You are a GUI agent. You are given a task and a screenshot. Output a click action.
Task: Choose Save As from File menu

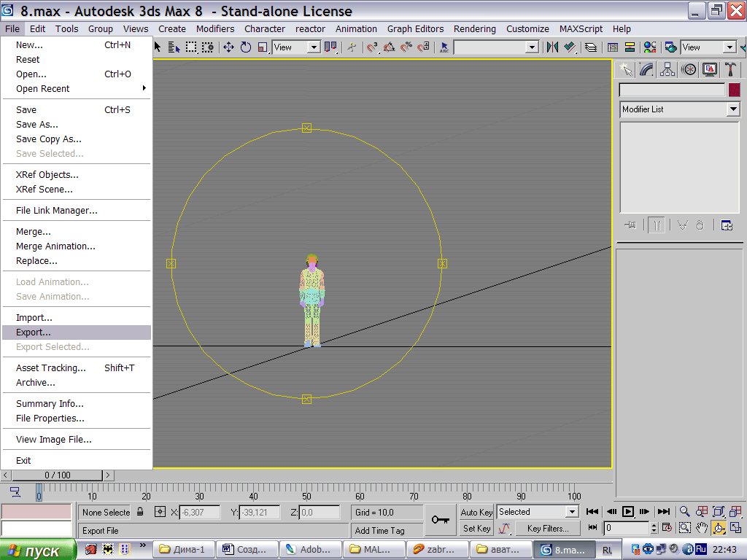click(76, 124)
